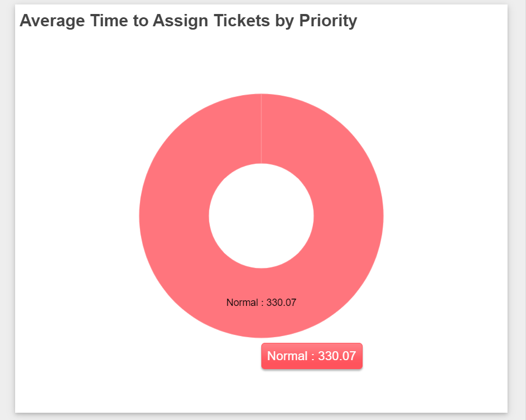Click "330.07" value in the red tooltip

[337, 356]
